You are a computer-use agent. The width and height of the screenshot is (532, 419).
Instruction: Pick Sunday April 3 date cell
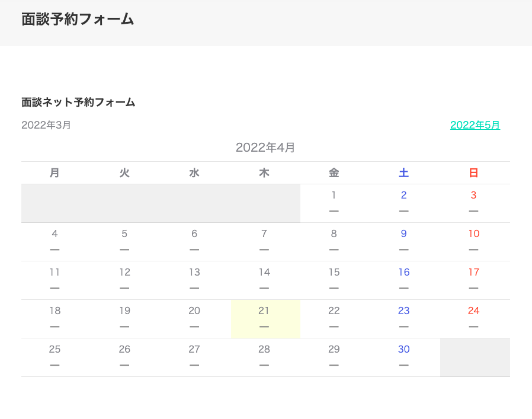tap(473, 202)
